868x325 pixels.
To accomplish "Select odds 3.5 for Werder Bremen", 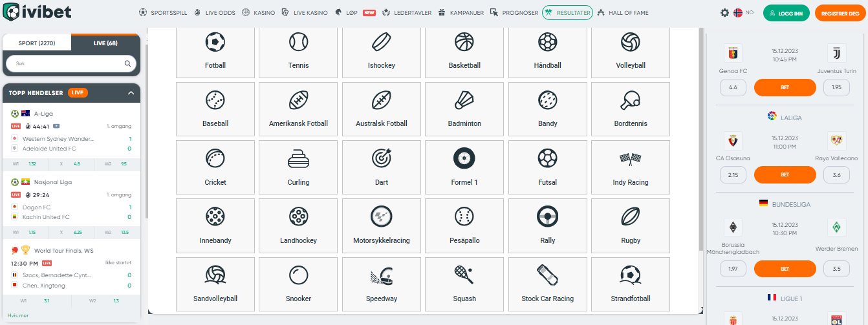I will [836, 268].
